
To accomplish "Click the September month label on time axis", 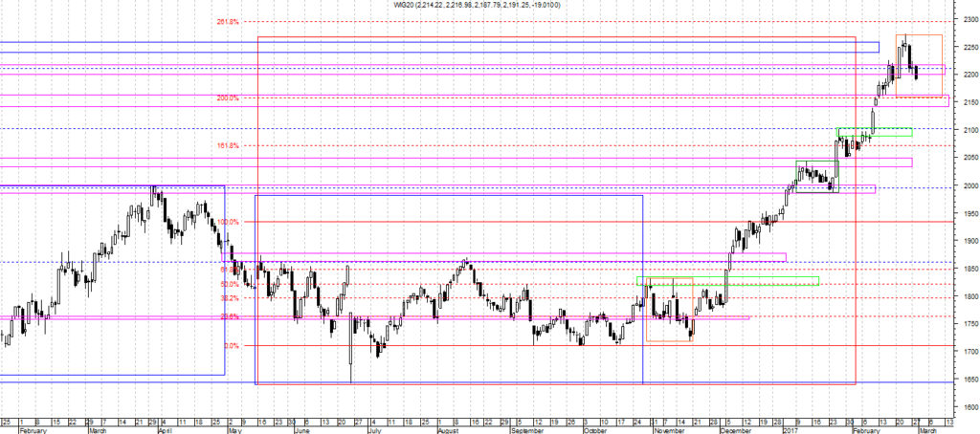I will (x=525, y=430).
